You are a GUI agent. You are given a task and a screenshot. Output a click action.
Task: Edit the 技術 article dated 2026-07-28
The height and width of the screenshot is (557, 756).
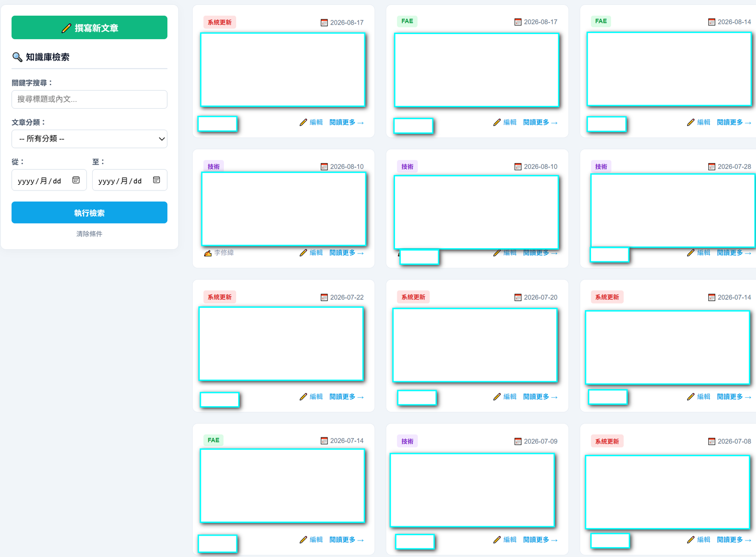click(699, 252)
